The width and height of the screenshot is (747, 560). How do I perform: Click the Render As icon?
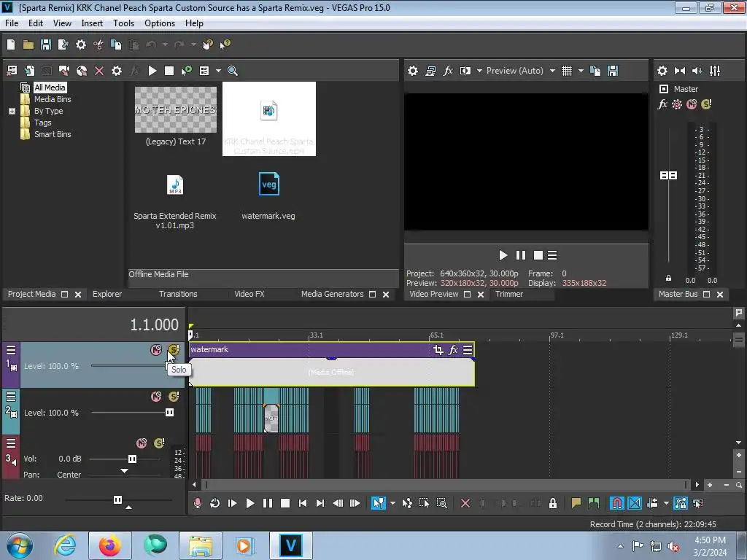pyautogui.click(x=63, y=44)
